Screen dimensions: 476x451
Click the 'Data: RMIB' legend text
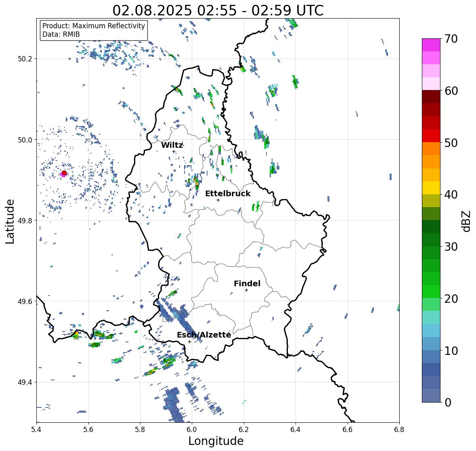pyautogui.click(x=61, y=34)
